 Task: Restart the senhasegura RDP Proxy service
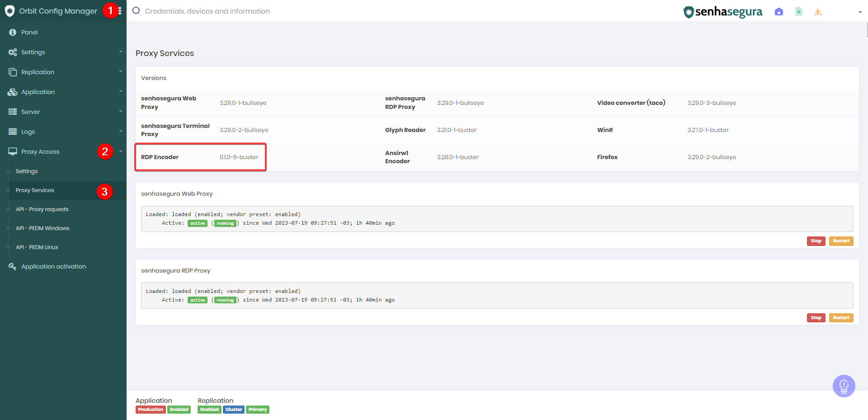[841, 318]
